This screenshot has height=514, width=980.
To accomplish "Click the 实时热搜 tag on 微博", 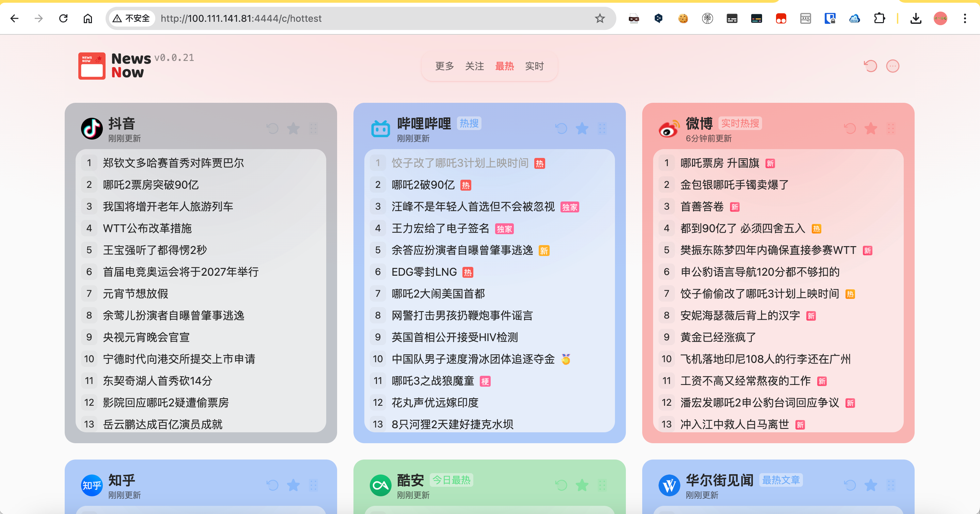I will [x=740, y=123].
